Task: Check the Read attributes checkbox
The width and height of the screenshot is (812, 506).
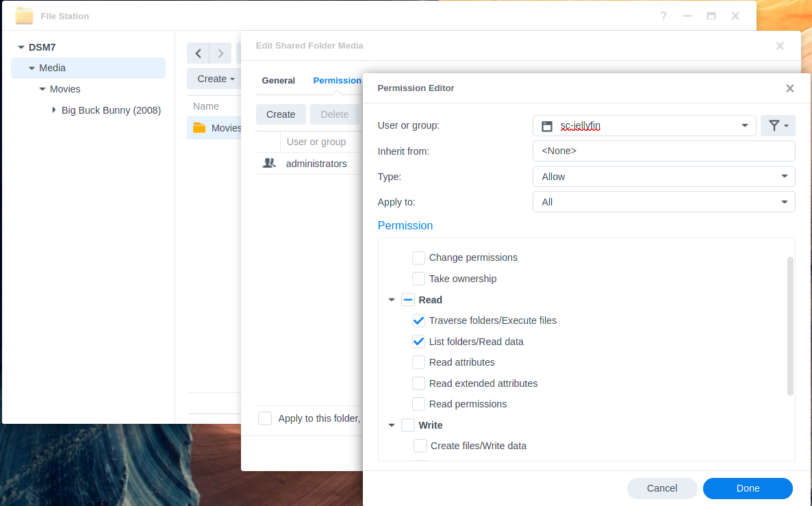Action: 418,362
